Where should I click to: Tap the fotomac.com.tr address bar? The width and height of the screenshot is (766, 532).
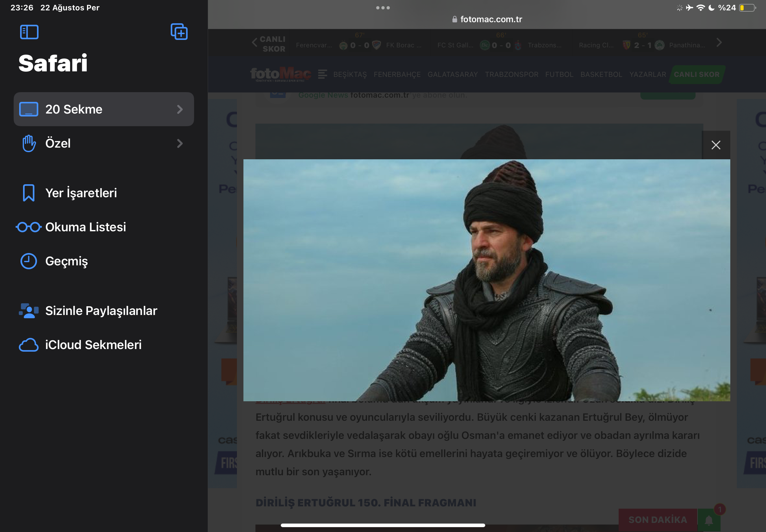click(x=487, y=19)
